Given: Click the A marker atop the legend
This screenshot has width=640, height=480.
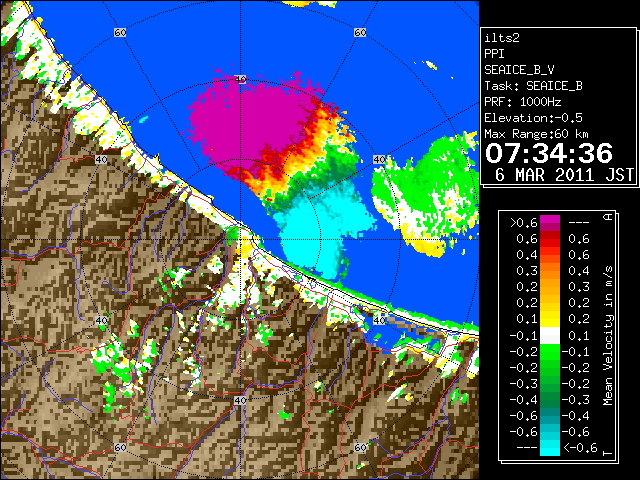Looking at the screenshot, I should (x=608, y=217).
